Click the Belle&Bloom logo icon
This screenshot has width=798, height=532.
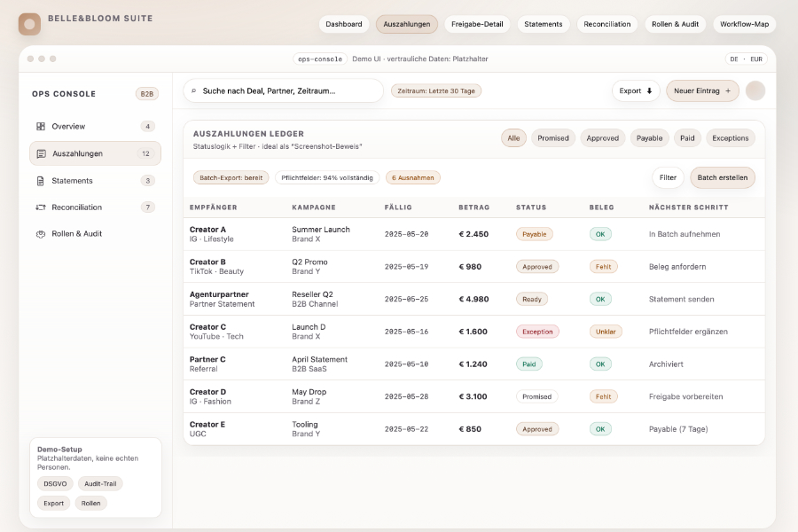click(x=29, y=24)
